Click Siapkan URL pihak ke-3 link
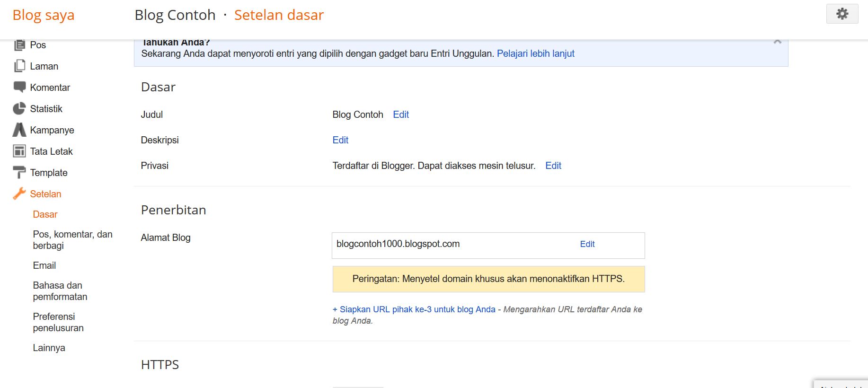Screen dimensions: 868x388 (414, 309)
